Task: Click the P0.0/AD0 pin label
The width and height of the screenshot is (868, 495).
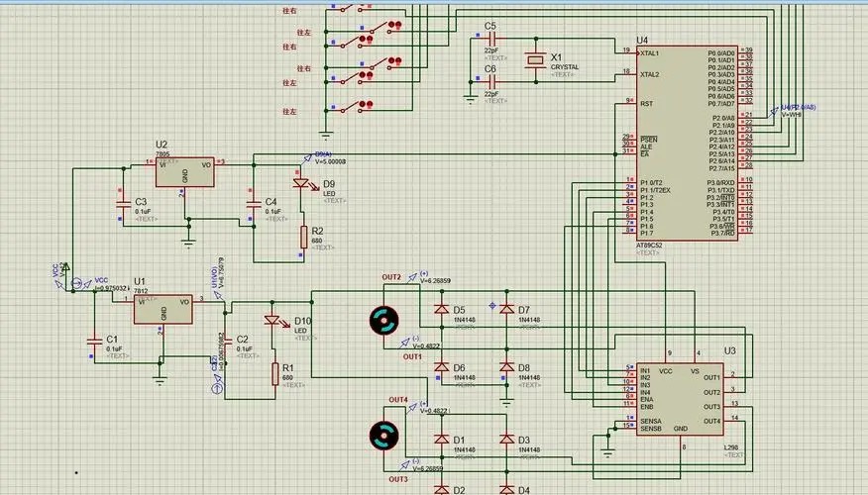Action: [721, 53]
